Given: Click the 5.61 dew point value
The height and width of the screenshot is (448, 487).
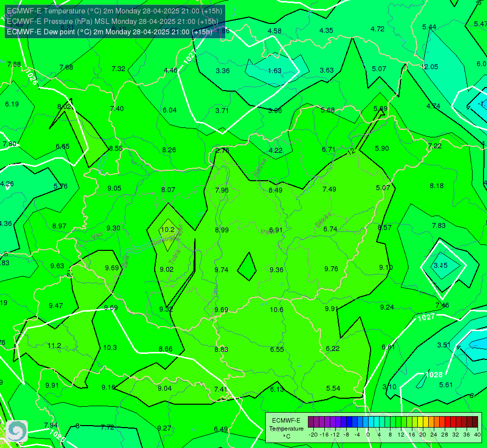Looking at the screenshot, I should pos(446,385).
